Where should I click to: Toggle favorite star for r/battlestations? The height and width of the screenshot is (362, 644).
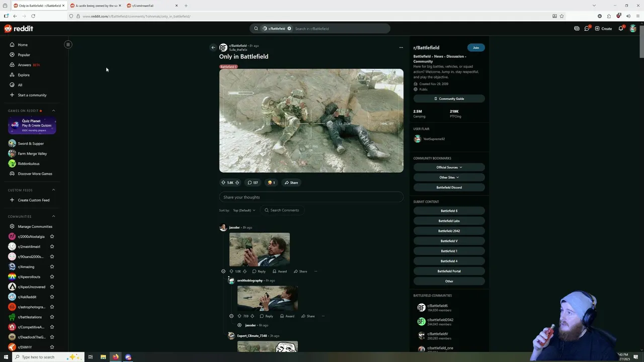52,317
